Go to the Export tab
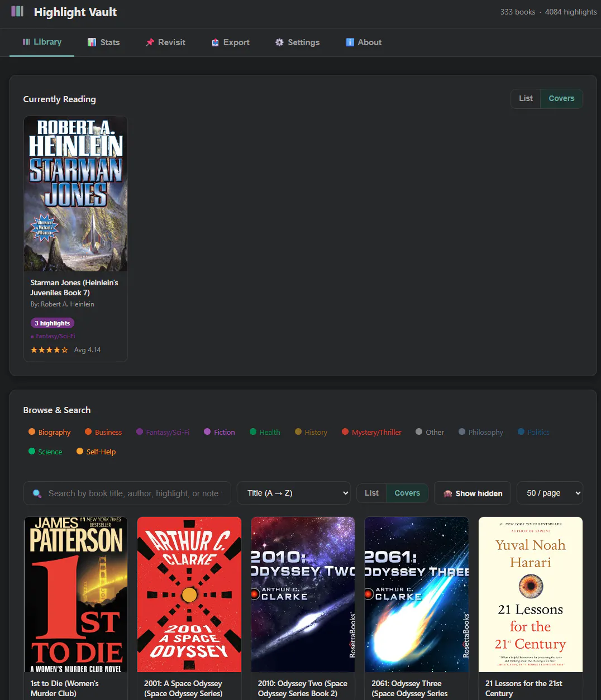The image size is (601, 700). pyautogui.click(x=231, y=42)
